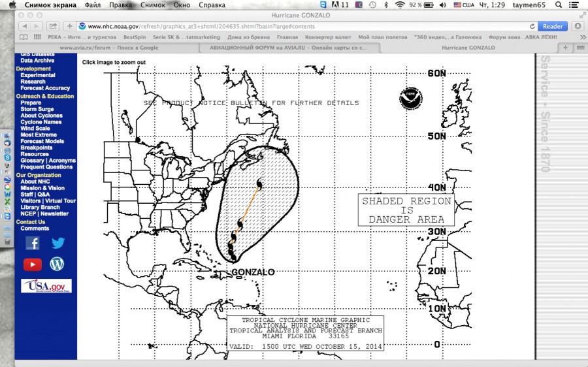Click the Share button in Safari toolbar
Viewport: 588px width, 367px height.
(x=53, y=26)
